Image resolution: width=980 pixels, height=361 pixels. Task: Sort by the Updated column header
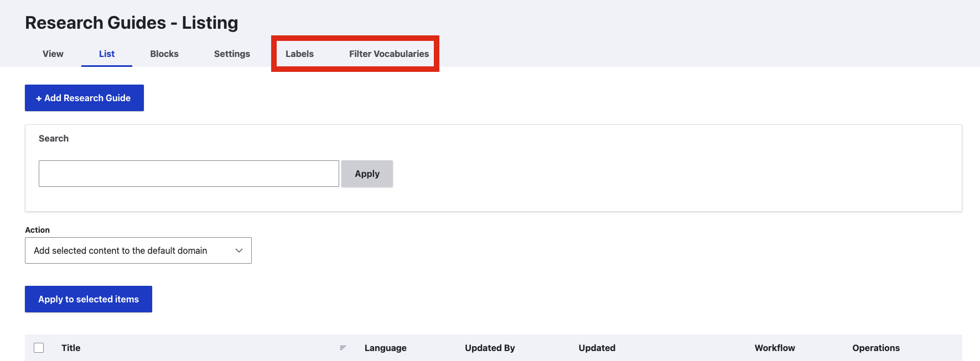(597, 348)
